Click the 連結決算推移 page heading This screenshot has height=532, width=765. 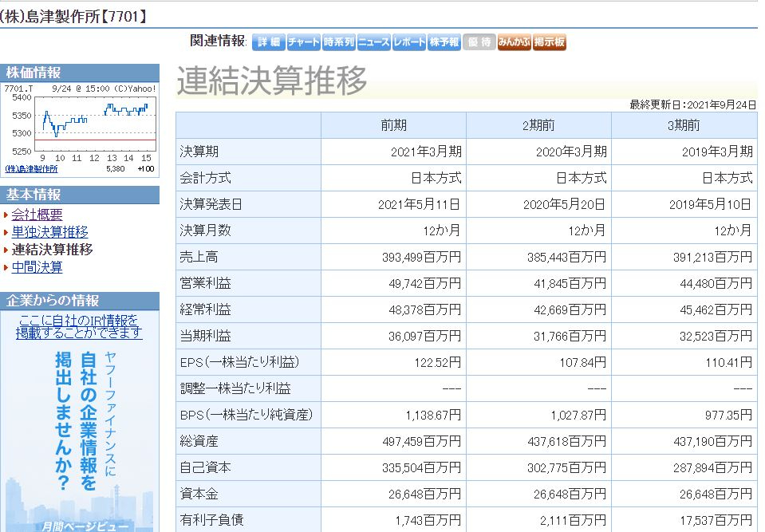coord(272,81)
